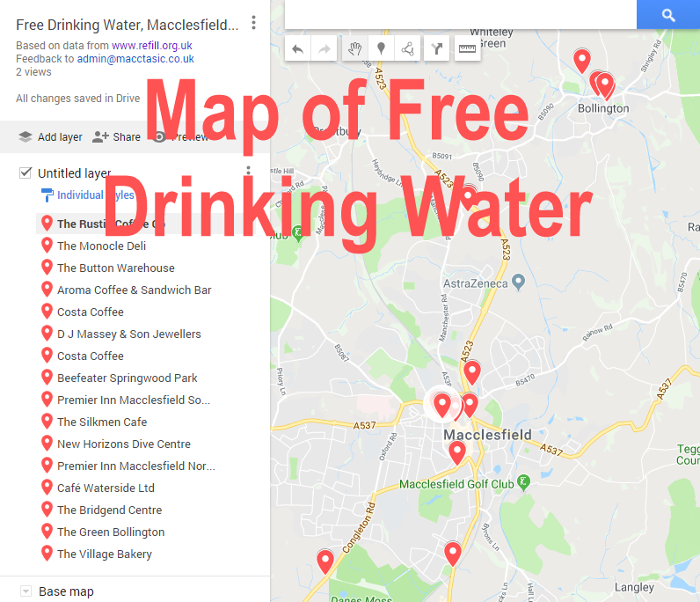Viewport: 700px width, 602px height.
Task: Open the Untitled layer options menu
Action: [x=249, y=170]
